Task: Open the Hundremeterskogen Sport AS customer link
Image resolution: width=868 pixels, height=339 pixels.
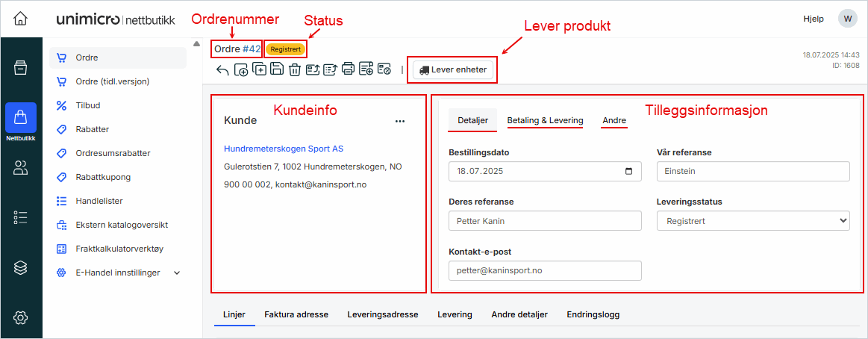Action: tap(284, 149)
